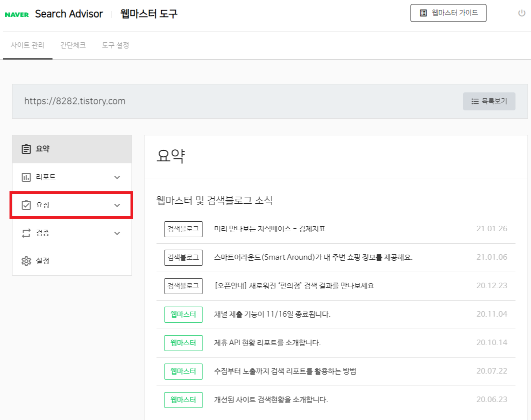Click 검색블로그 tag on 경제지표 row

pos(183,229)
